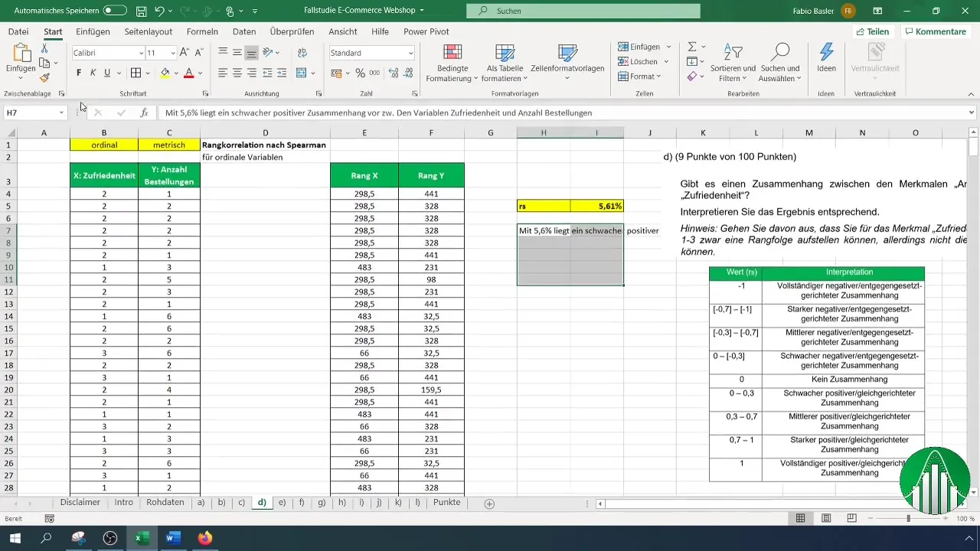Expand the Name Box dropdown arrow

point(61,112)
